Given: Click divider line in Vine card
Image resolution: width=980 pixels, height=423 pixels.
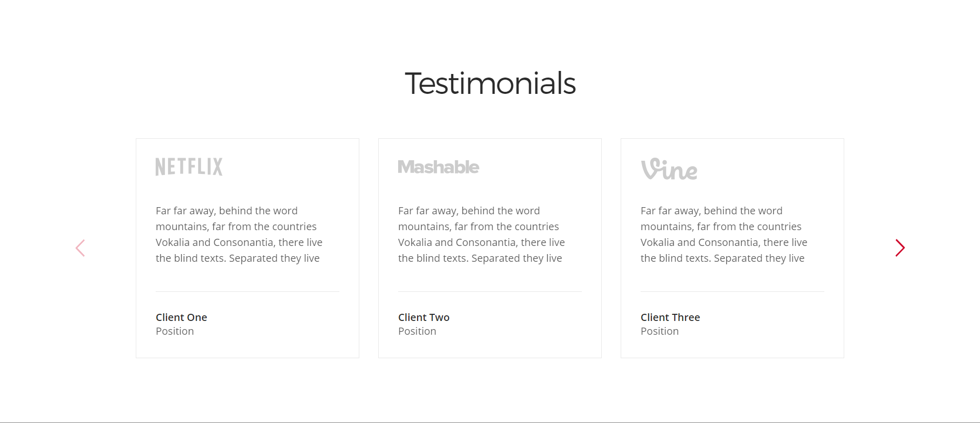Looking at the screenshot, I should point(732,291).
